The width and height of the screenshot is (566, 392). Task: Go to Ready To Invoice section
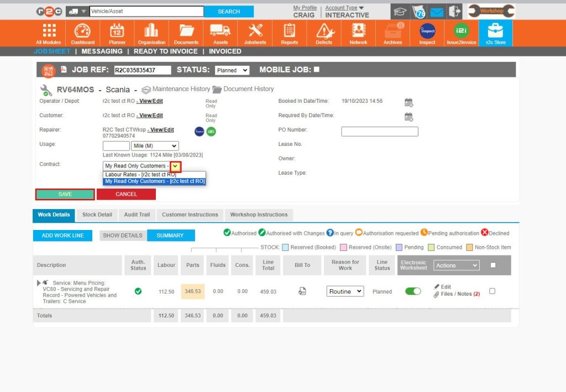coord(166,51)
